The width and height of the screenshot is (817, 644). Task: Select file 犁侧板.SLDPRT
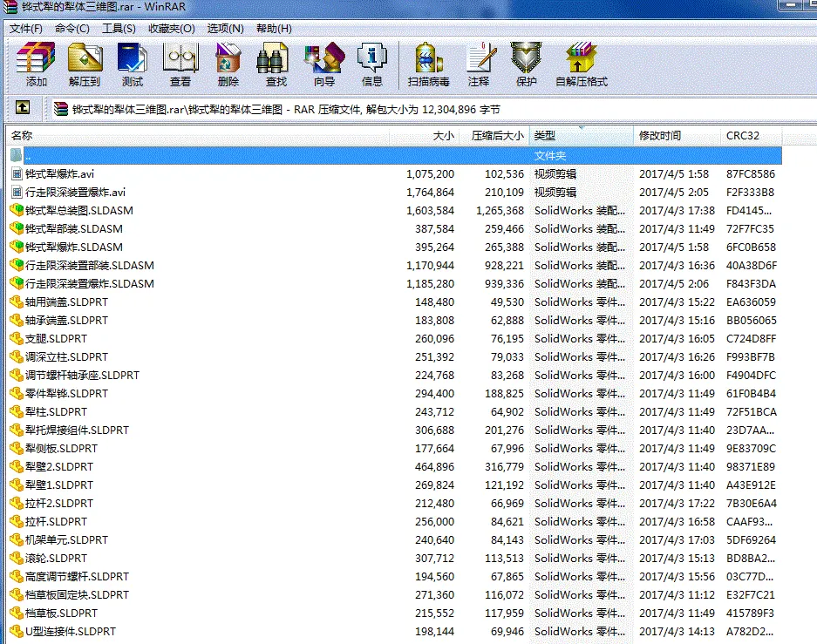pos(62,448)
